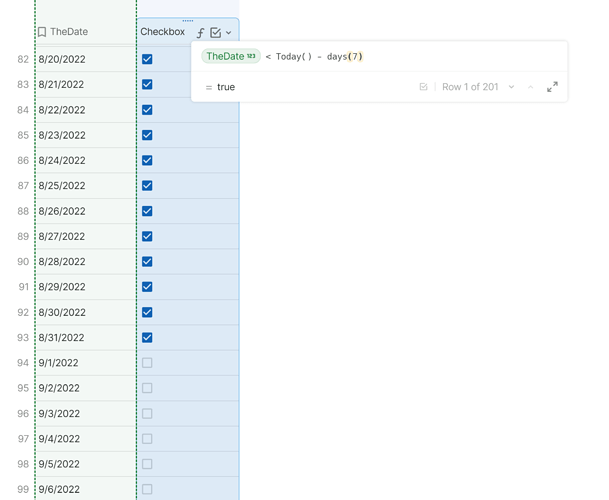Uncheck the checkbox for 8/26/2022
609x500 pixels.
pos(147,211)
